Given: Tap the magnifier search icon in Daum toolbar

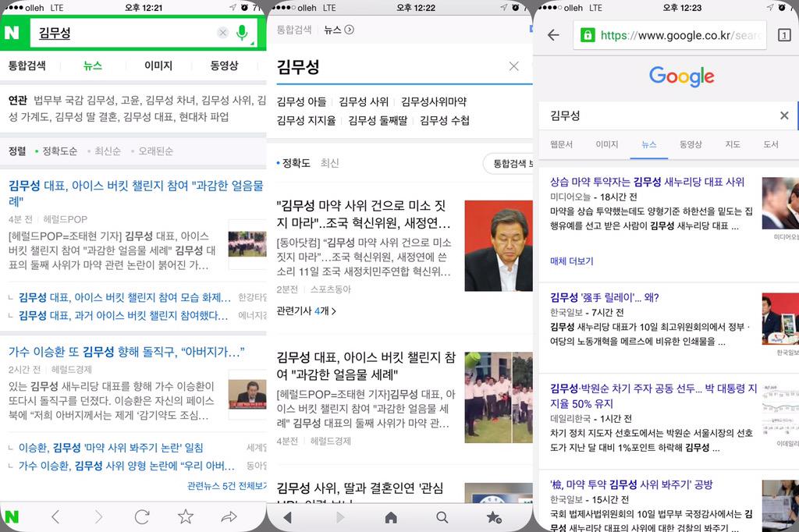Looking at the screenshot, I should pos(442,518).
